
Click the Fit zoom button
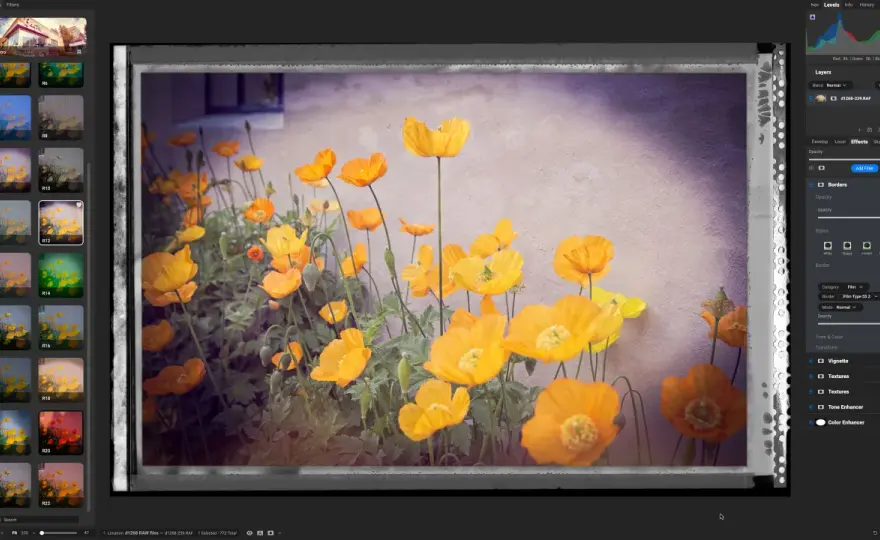(x=14, y=533)
